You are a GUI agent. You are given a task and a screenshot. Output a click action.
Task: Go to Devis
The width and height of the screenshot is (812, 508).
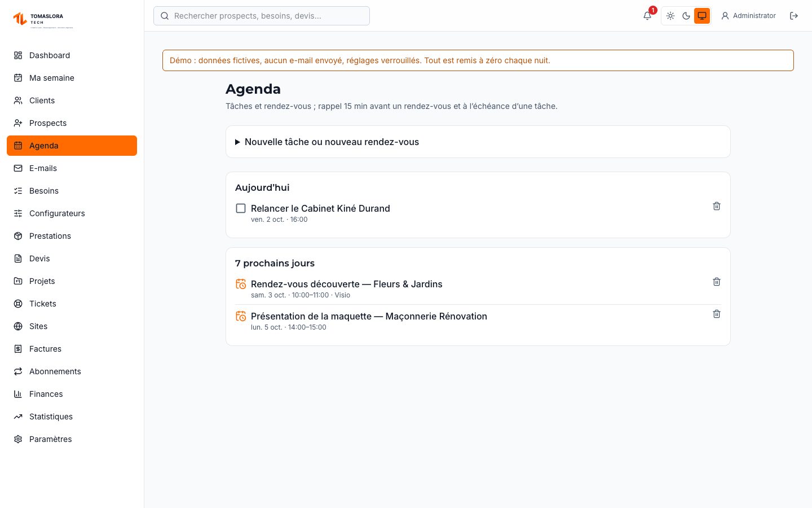[x=72, y=259]
